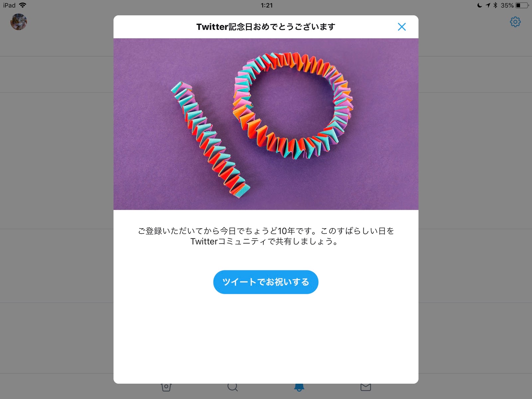Tap the ツイートでお祝いする button
The image size is (532, 399).
click(266, 282)
